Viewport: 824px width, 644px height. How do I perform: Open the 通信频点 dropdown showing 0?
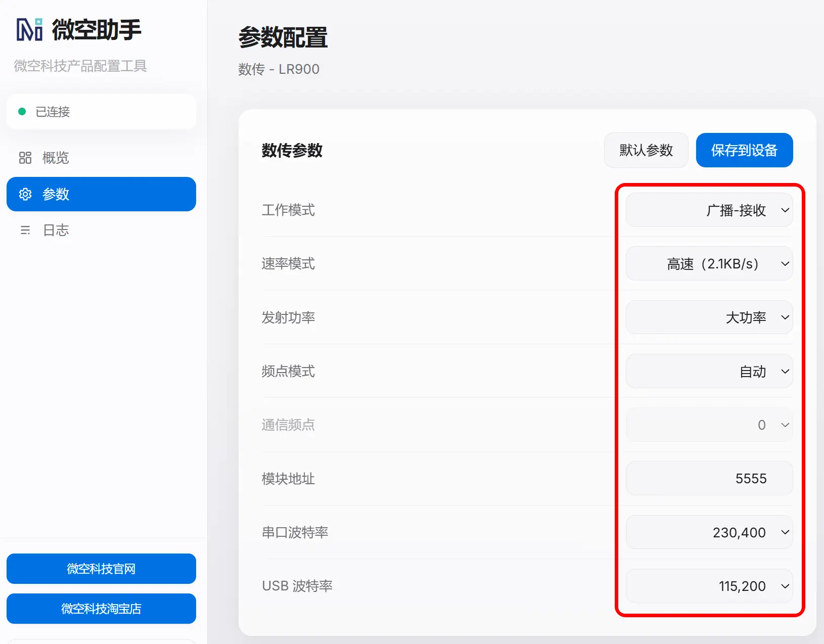tap(709, 425)
